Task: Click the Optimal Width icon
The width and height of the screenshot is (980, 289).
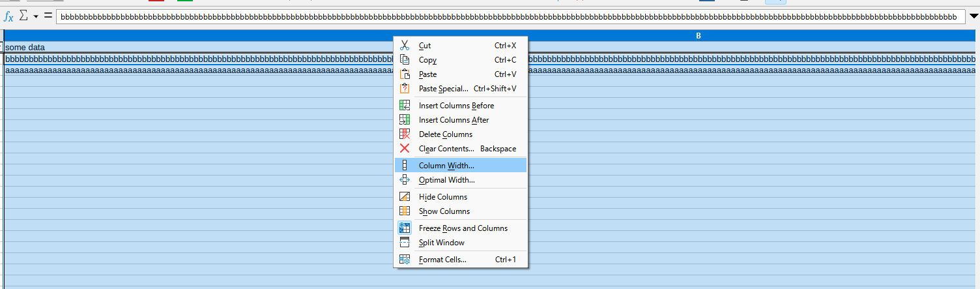Action: 405,180
